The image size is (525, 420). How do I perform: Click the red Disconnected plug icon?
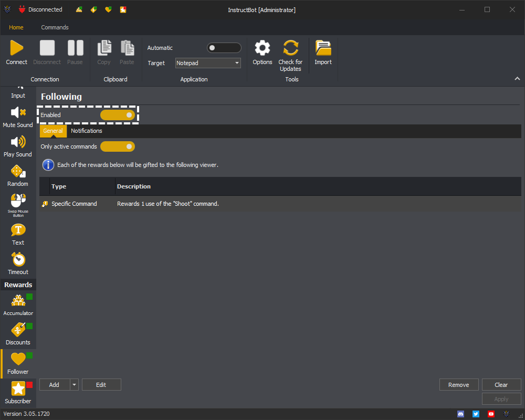click(x=22, y=10)
